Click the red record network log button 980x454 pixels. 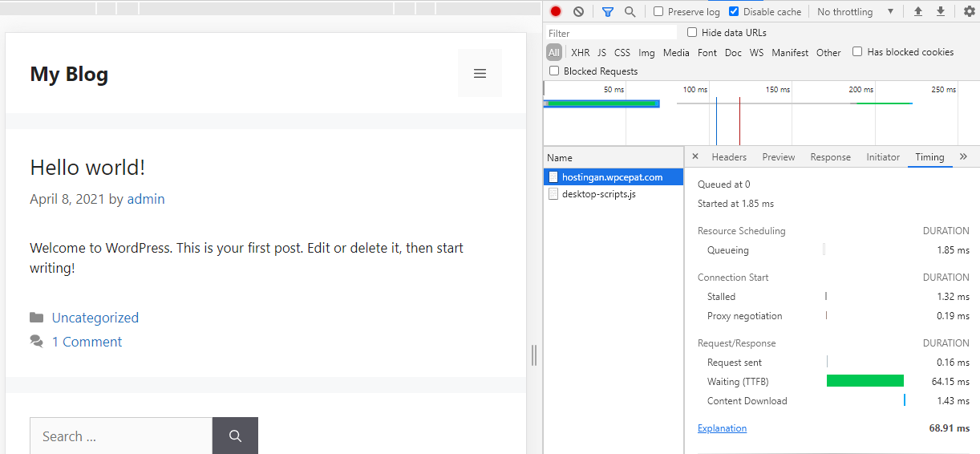point(556,12)
